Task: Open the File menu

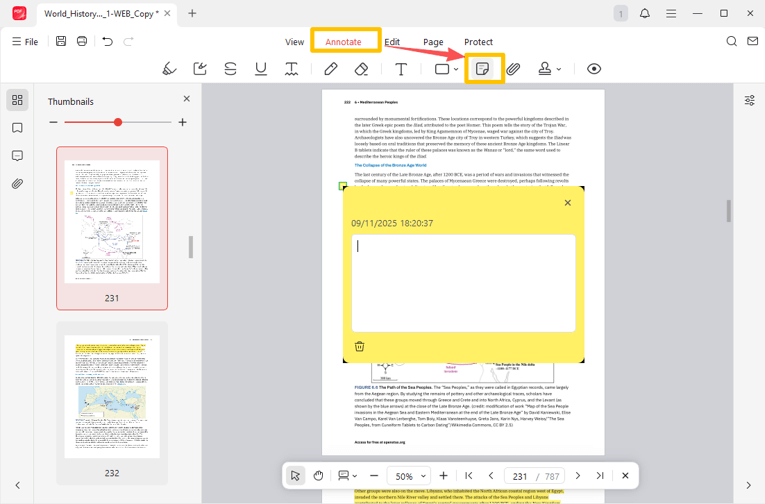Action: 25,41
